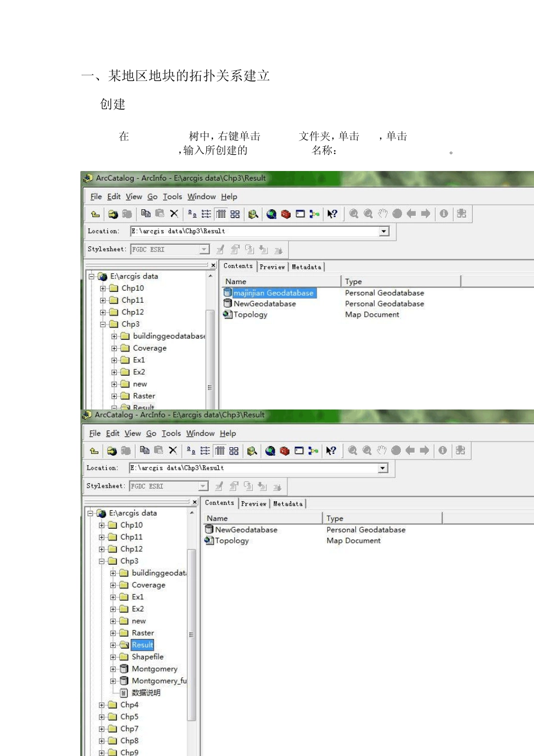Select Raster folder in upper window tree

(144, 396)
